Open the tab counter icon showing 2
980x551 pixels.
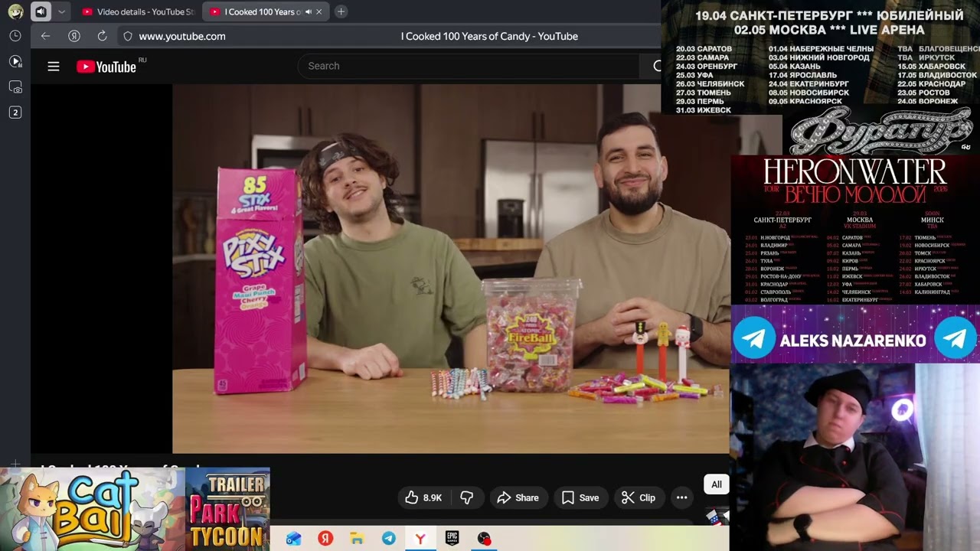(x=15, y=112)
